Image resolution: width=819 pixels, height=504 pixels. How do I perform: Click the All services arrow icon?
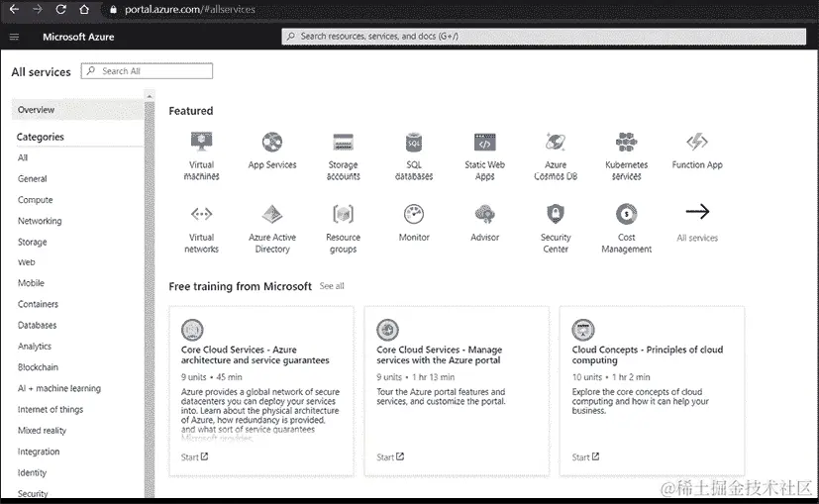coord(697,212)
